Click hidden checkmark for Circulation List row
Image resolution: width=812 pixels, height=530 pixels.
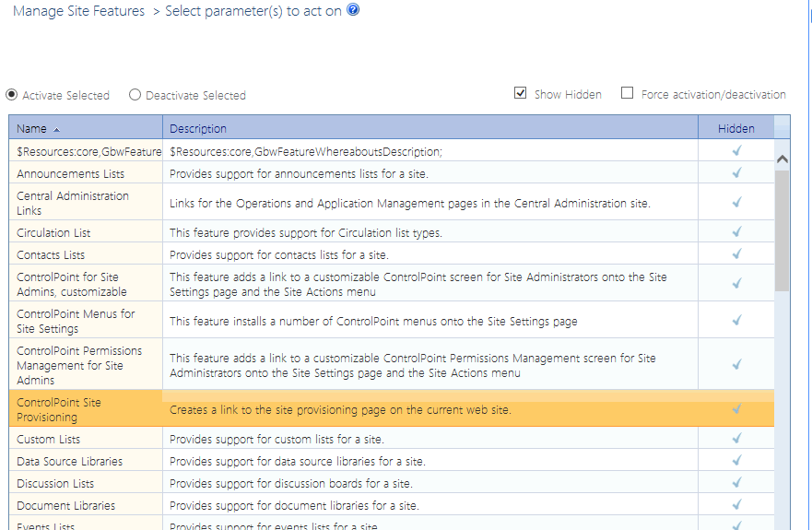pos(736,232)
